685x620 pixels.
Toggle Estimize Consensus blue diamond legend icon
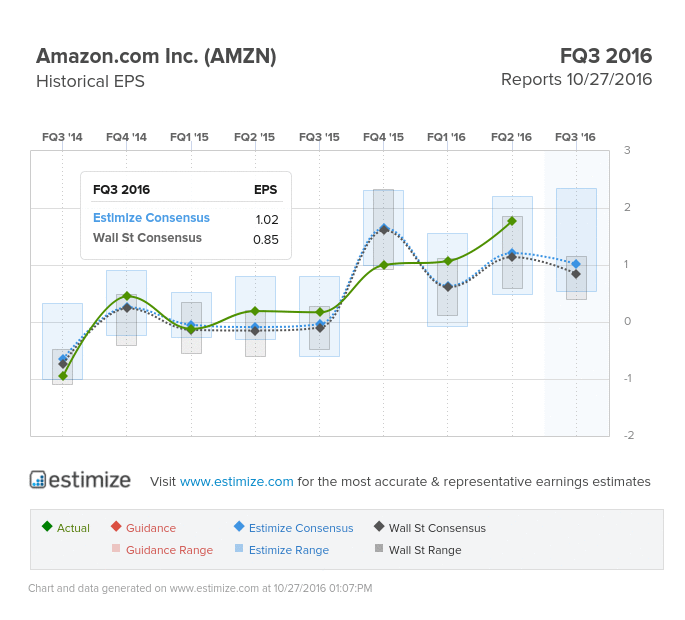click(x=239, y=526)
